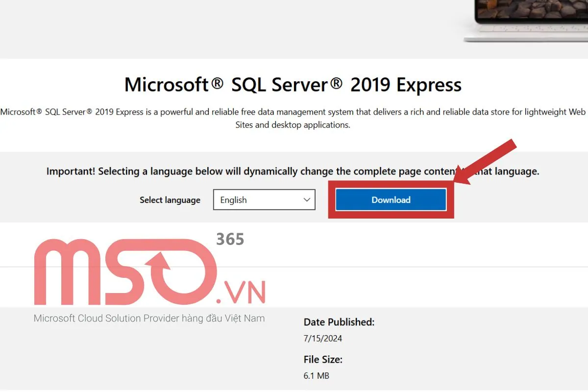Click the Date Published heading

[x=339, y=322]
